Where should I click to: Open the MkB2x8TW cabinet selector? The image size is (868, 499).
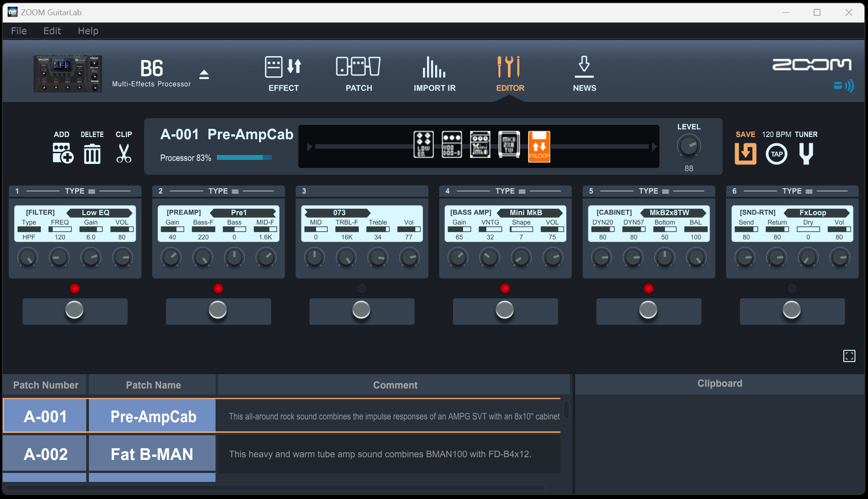[673, 212]
